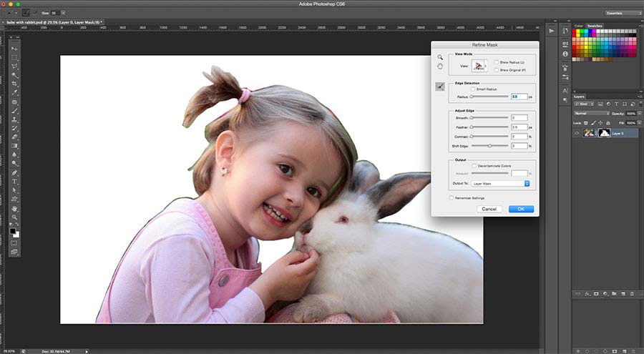Switch to the Swatches panel tab

595,26
